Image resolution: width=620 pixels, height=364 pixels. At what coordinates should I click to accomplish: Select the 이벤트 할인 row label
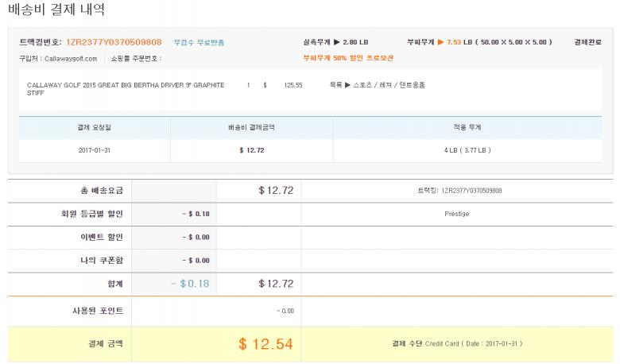tap(89, 237)
